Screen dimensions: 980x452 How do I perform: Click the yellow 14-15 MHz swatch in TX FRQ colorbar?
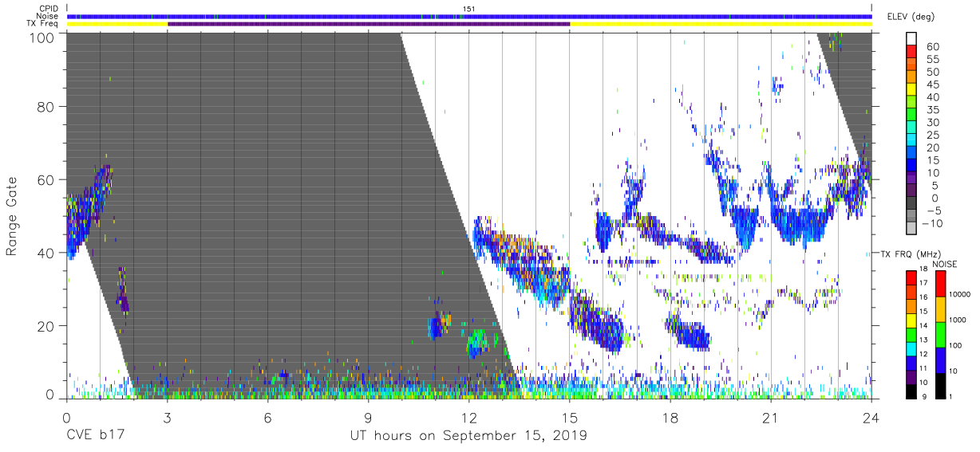tap(911, 320)
